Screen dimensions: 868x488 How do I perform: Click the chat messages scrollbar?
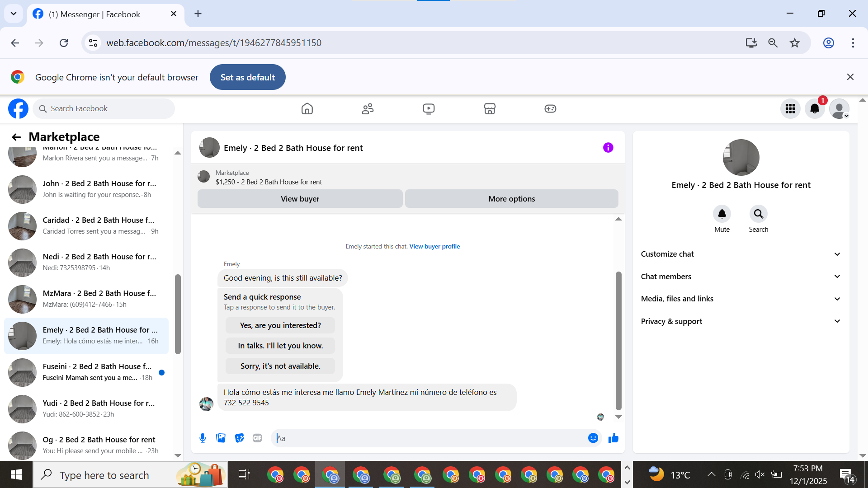click(618, 340)
